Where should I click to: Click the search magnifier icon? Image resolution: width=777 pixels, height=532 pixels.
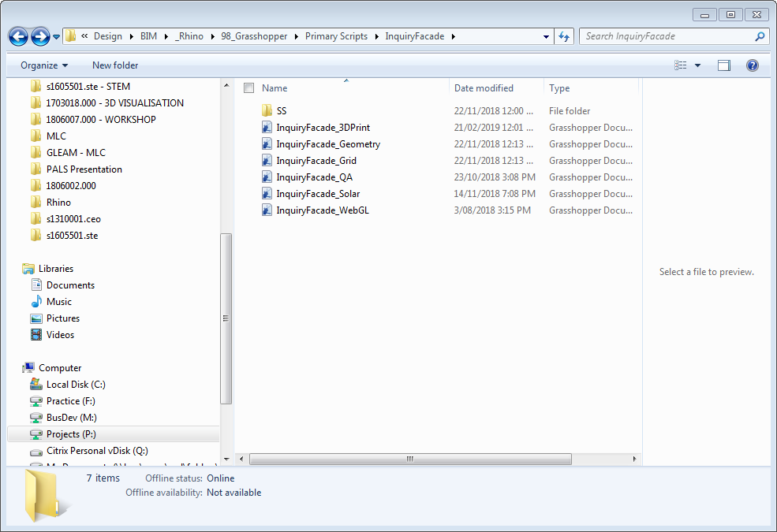click(x=760, y=36)
